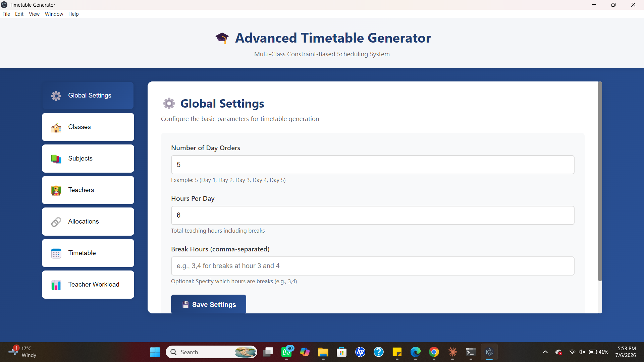The width and height of the screenshot is (644, 362).
Task: Click the gear icon beside Global Settings heading
Action: tap(169, 104)
